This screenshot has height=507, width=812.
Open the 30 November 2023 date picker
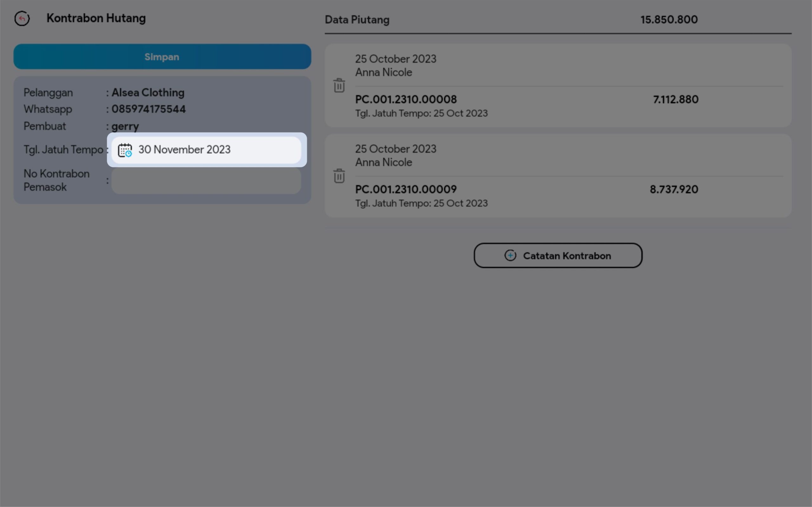tap(184, 150)
